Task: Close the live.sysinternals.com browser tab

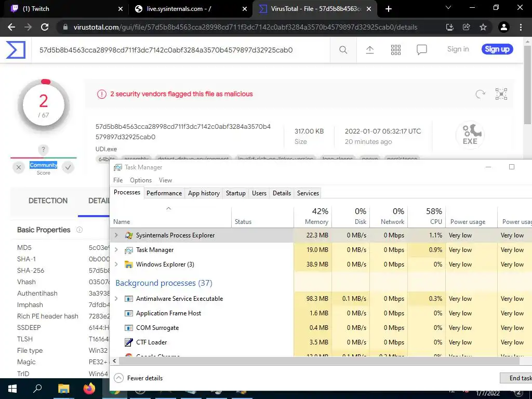Action: click(x=245, y=9)
